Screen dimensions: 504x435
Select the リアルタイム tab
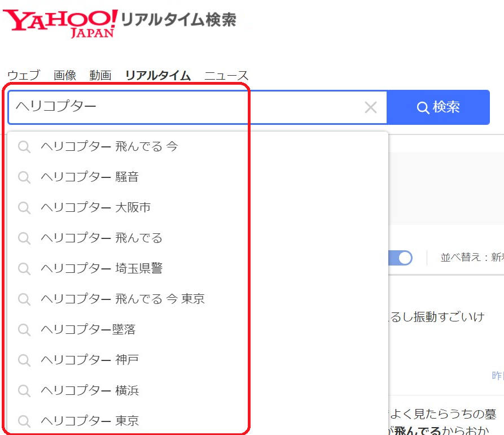(x=158, y=75)
